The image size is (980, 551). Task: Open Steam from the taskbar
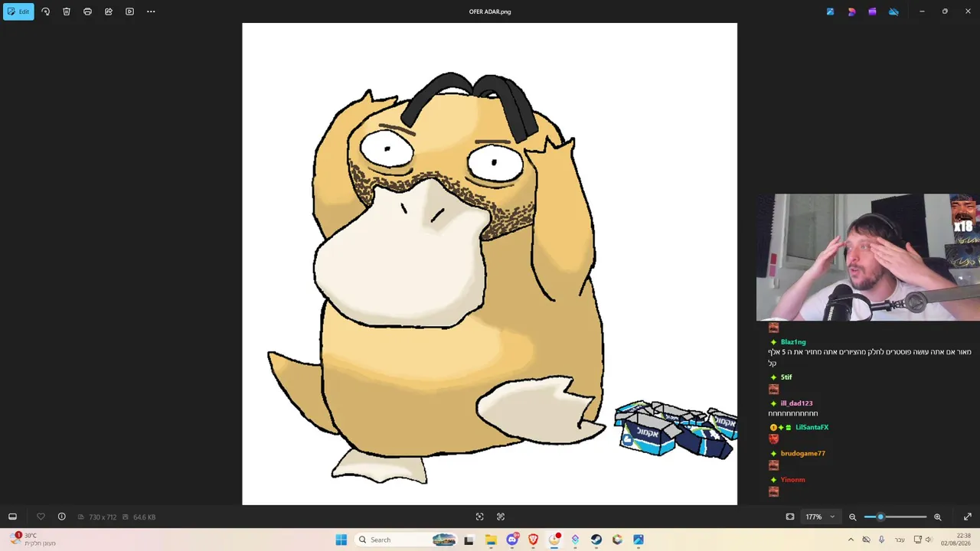point(596,540)
